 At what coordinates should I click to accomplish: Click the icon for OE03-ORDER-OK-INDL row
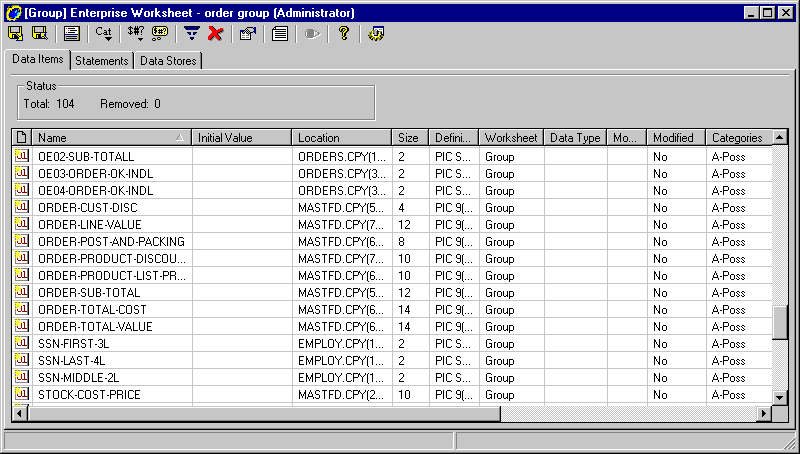21,173
